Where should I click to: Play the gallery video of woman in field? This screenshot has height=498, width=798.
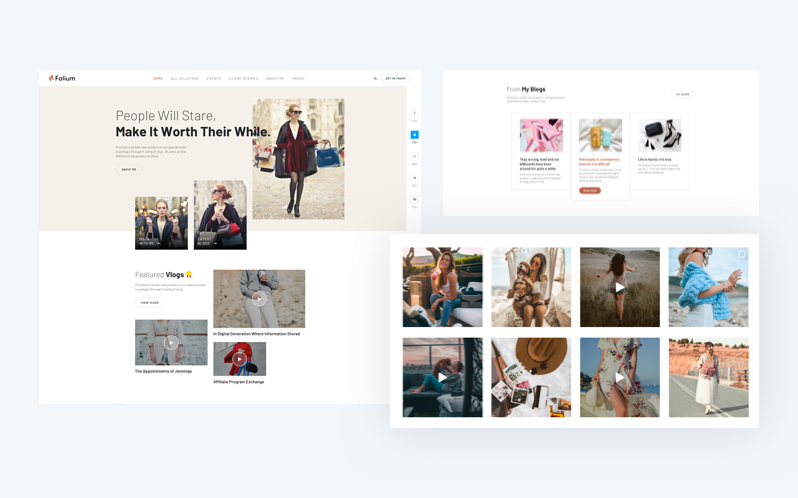[620, 287]
